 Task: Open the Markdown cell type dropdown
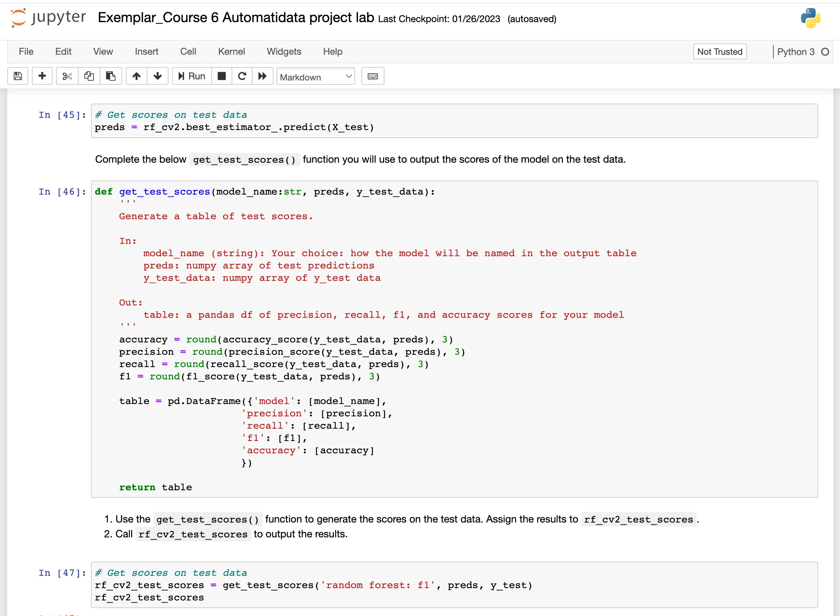pyautogui.click(x=315, y=77)
